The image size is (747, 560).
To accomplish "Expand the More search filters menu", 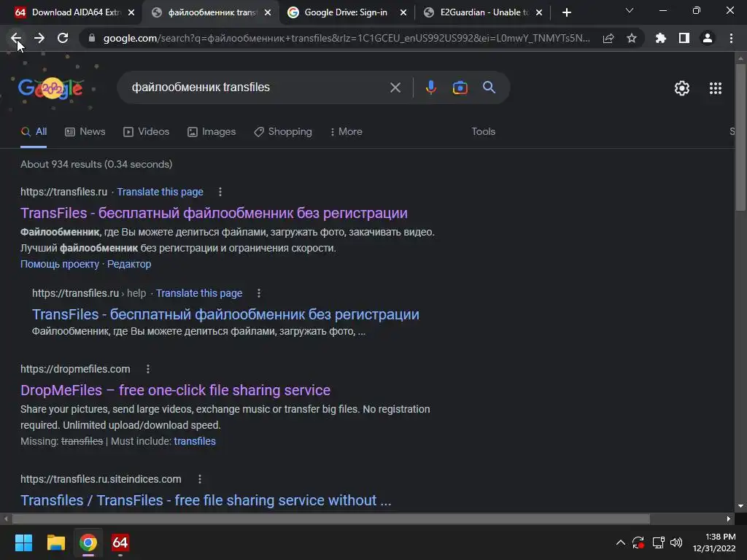I will 347,132.
